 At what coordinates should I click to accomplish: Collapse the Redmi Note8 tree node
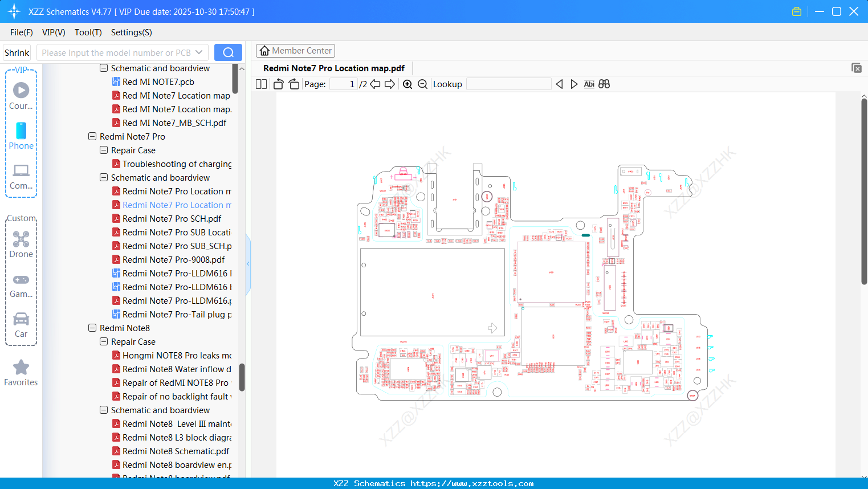(92, 328)
